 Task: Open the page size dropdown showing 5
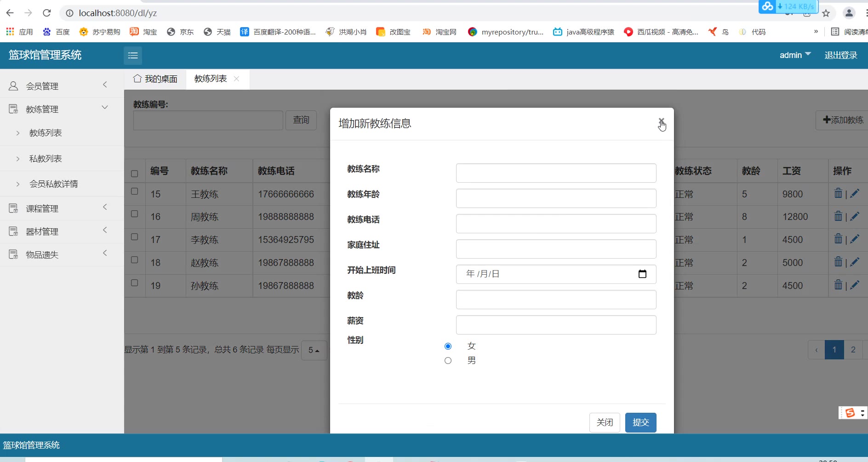(314, 350)
